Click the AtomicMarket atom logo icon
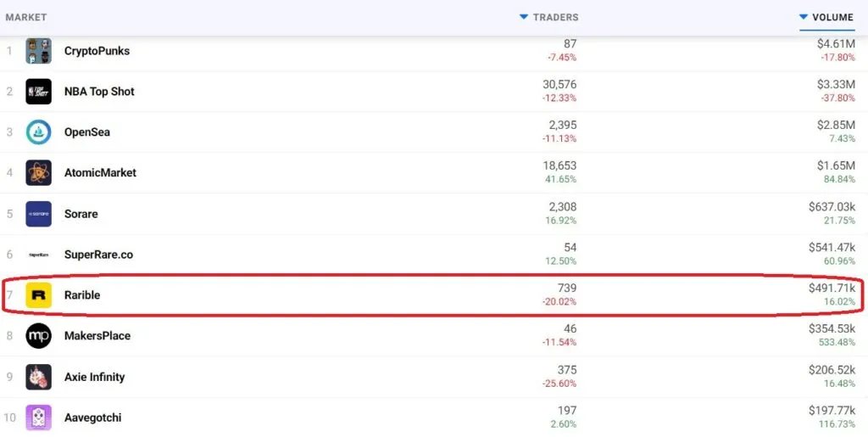The image size is (868, 437). (x=38, y=173)
